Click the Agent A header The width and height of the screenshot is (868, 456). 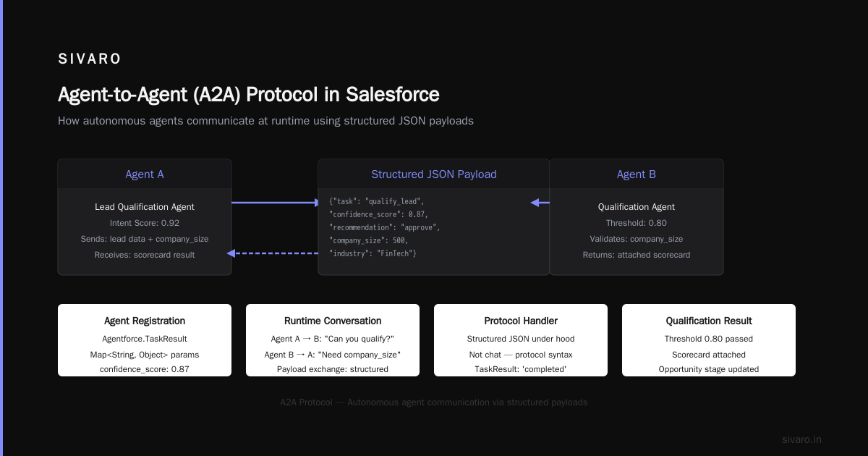click(145, 174)
